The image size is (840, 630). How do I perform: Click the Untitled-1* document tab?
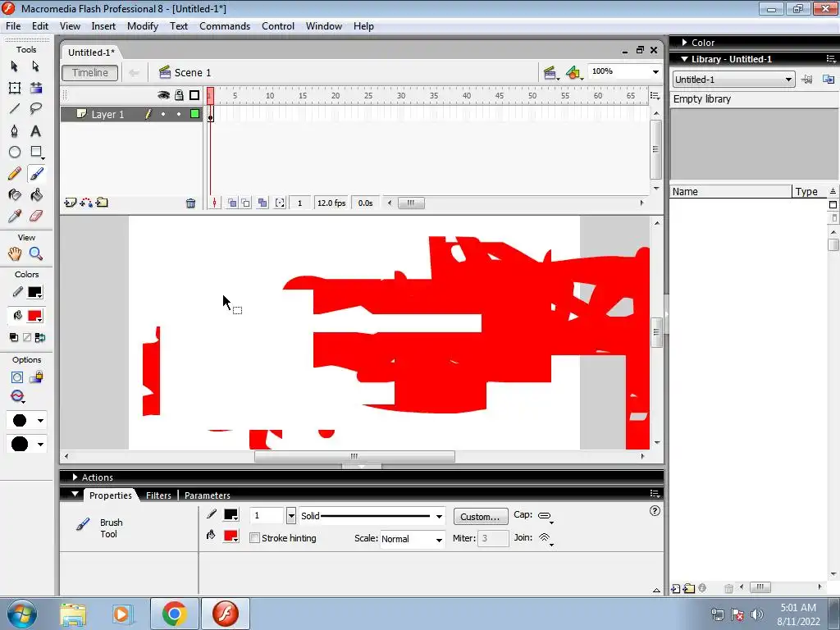[91, 52]
